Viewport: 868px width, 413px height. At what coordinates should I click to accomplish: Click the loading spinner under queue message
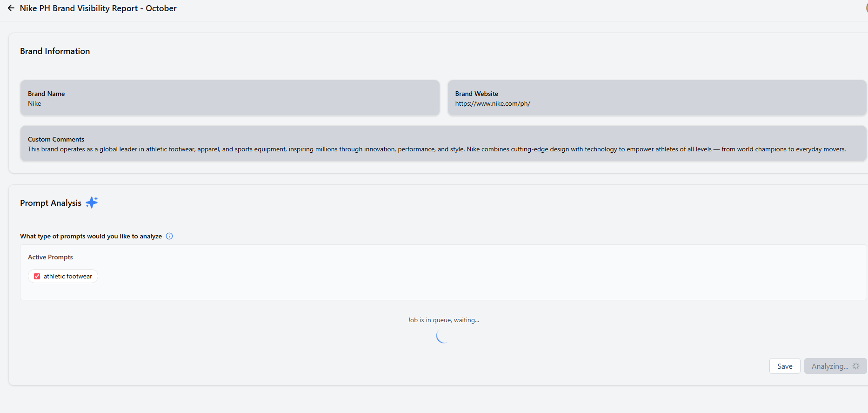pos(442,336)
